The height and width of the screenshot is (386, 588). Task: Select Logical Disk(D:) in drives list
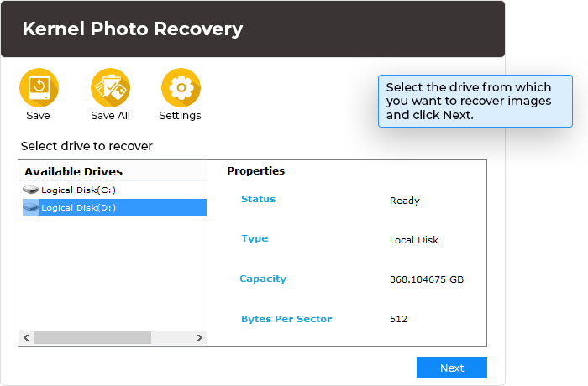click(x=114, y=207)
